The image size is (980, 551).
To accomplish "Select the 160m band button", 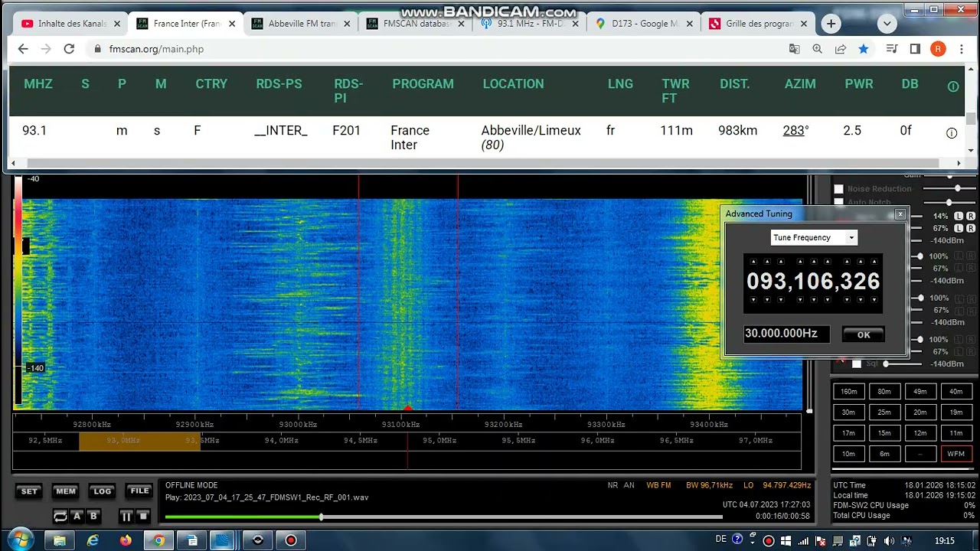I will click(849, 392).
